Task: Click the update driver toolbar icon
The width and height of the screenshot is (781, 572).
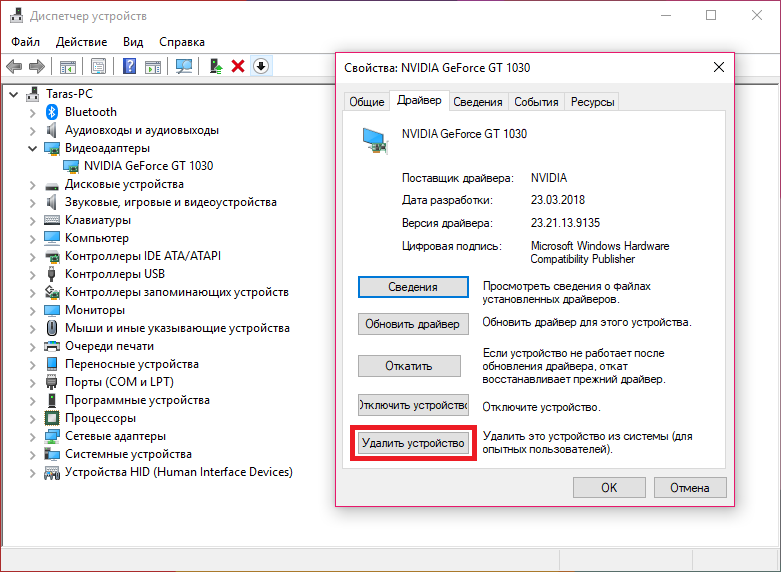Action: [216, 66]
